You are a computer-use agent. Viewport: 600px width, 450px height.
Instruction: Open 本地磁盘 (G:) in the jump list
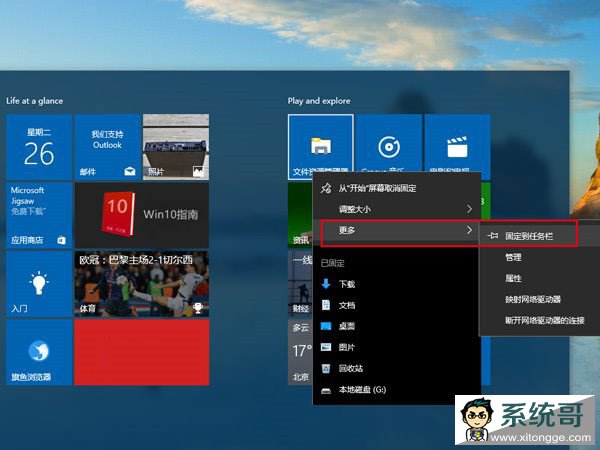(x=397, y=390)
